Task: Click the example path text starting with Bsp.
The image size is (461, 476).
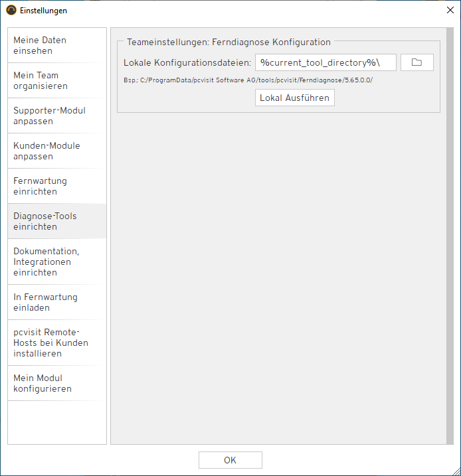Action: (x=248, y=80)
